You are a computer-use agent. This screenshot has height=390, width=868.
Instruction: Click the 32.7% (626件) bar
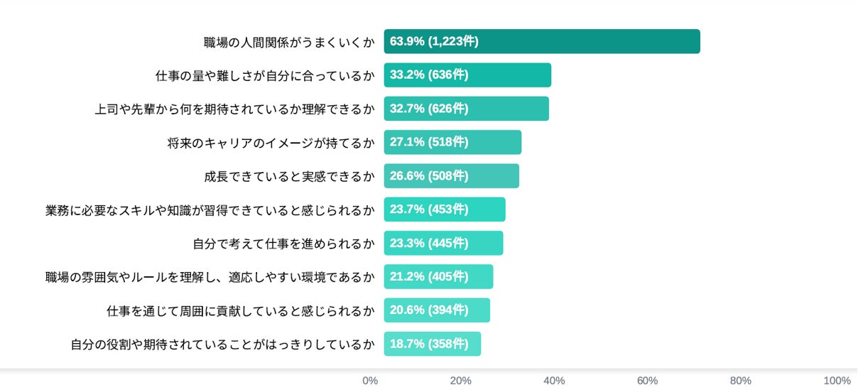pos(466,109)
